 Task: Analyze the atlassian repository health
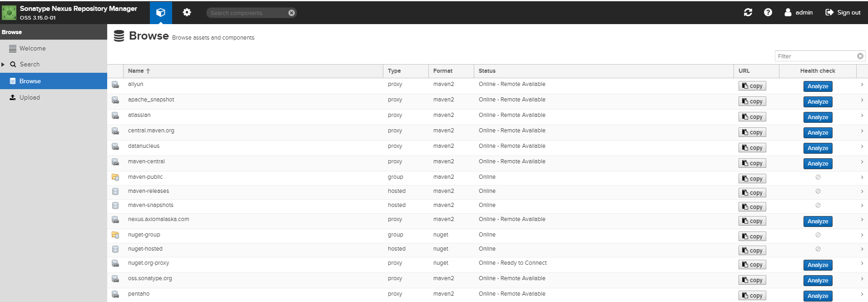click(818, 117)
